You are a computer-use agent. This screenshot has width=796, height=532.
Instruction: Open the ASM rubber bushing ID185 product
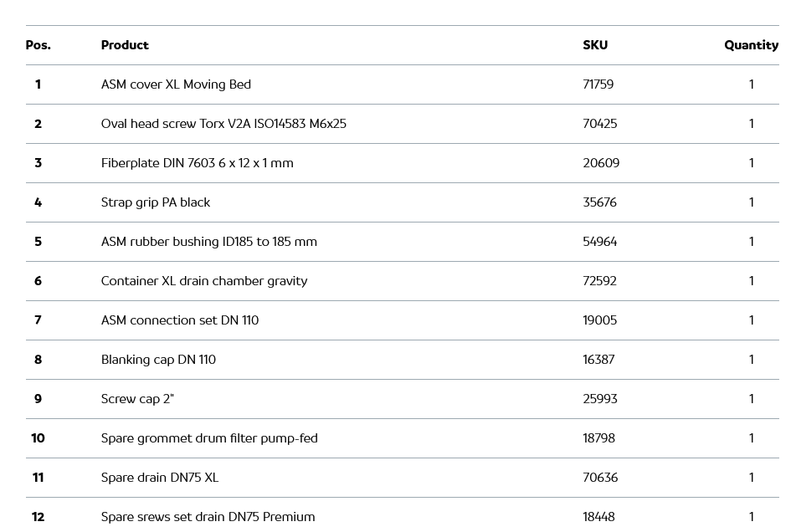[208, 242]
